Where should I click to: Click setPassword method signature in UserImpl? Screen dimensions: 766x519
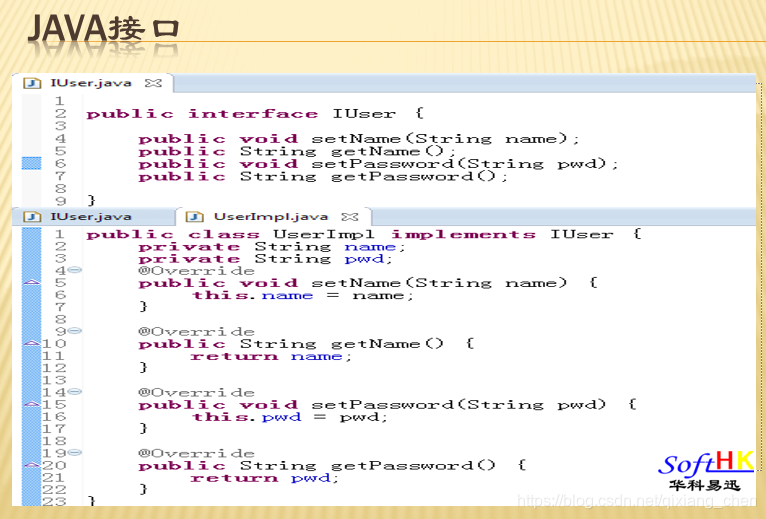pos(387,405)
